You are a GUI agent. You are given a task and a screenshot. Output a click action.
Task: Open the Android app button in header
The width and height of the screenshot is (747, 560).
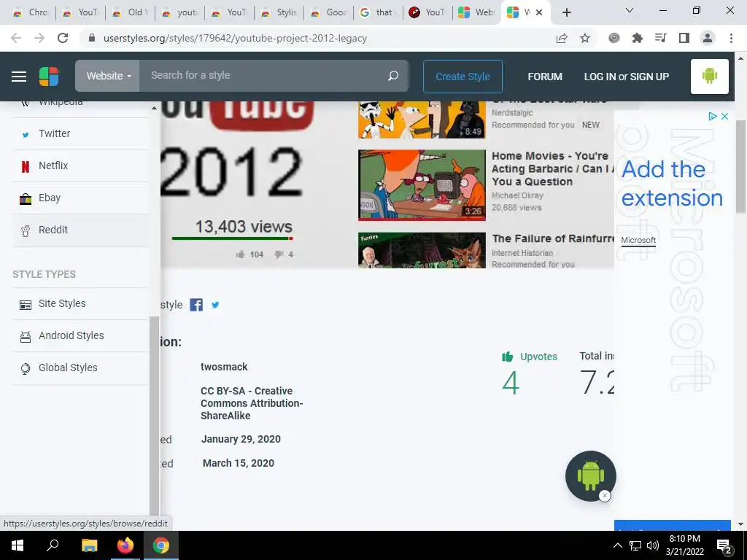pyautogui.click(x=709, y=76)
